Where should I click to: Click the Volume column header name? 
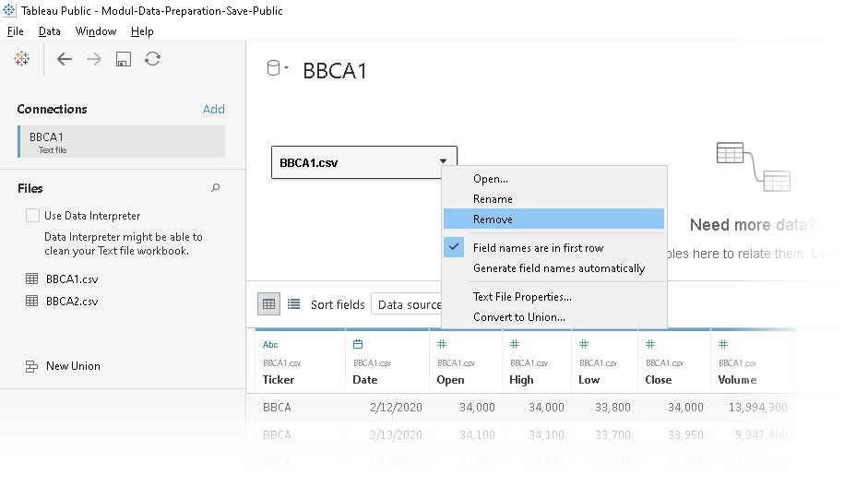coord(737,380)
